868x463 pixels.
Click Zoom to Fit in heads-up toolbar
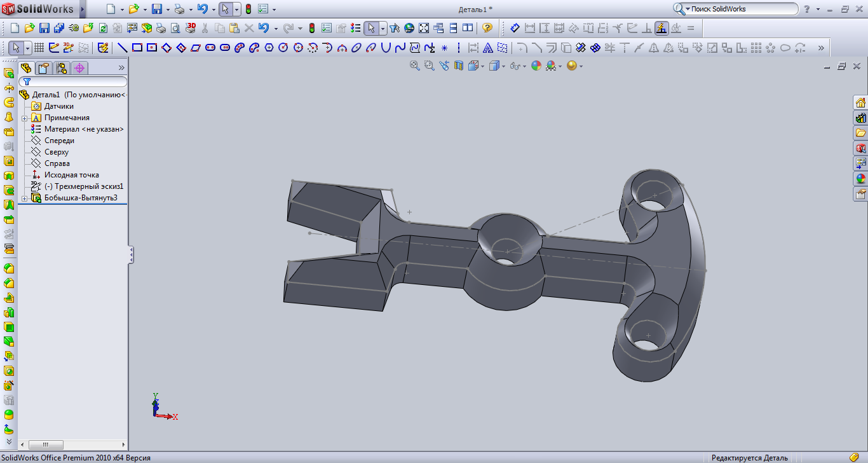click(415, 66)
